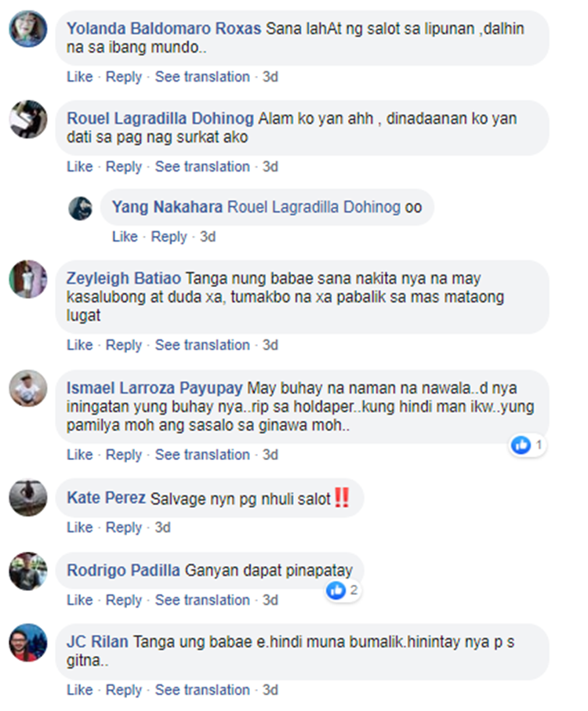This screenshot has width=588, height=711.
Task: Open Ismael Larroza Payupay's avatar
Action: 28,388
